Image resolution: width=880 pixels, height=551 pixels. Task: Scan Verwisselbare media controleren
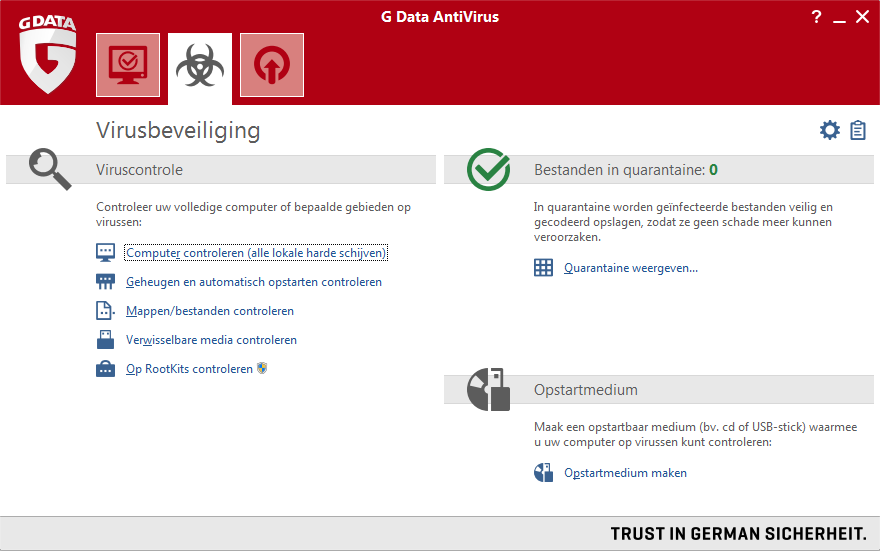[211, 340]
